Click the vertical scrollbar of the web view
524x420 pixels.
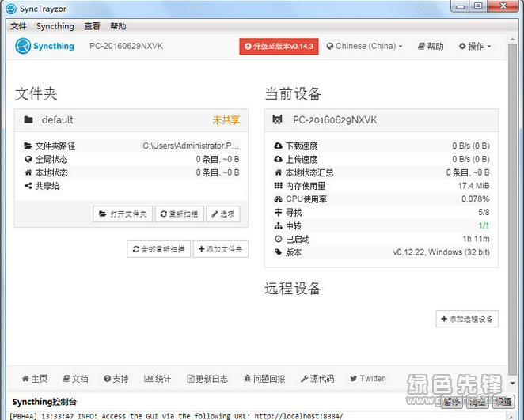tap(512, 210)
